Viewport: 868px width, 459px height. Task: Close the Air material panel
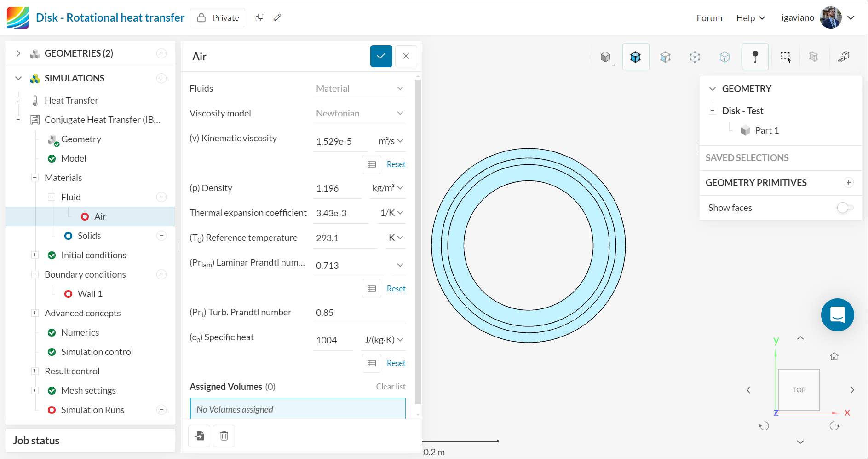pyautogui.click(x=406, y=56)
